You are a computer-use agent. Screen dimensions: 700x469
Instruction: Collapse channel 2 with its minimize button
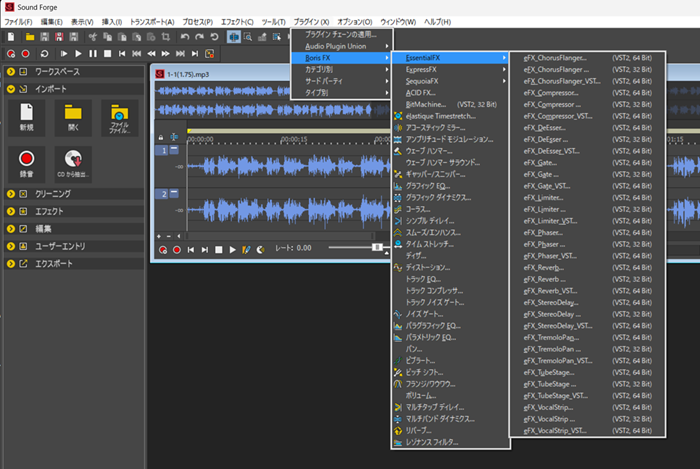[174, 193]
